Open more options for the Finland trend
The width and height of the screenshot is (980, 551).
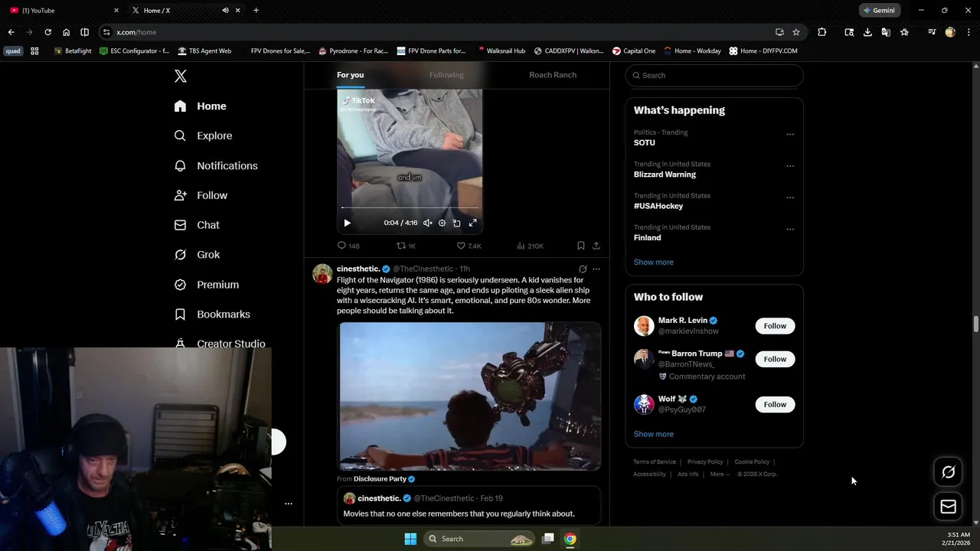click(790, 230)
